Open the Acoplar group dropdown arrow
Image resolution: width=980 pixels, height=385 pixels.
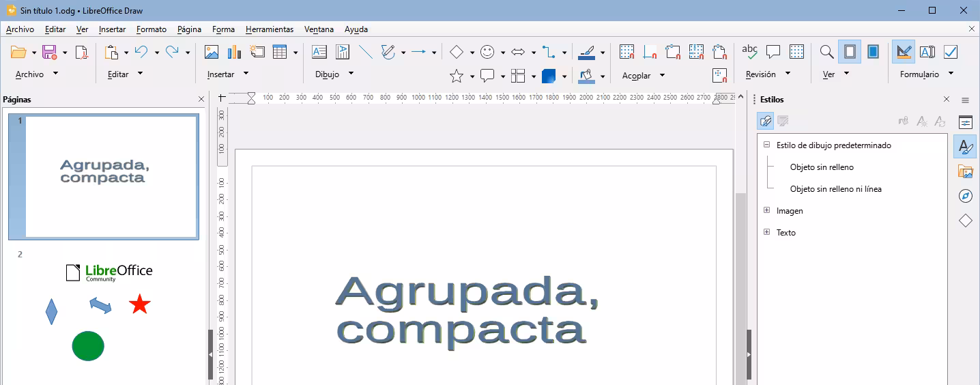662,75
